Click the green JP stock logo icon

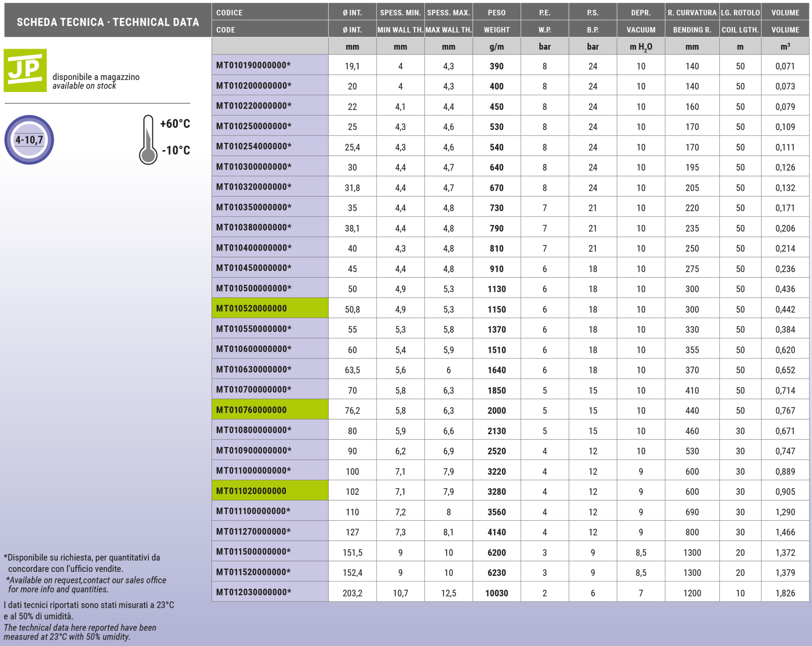(x=25, y=70)
